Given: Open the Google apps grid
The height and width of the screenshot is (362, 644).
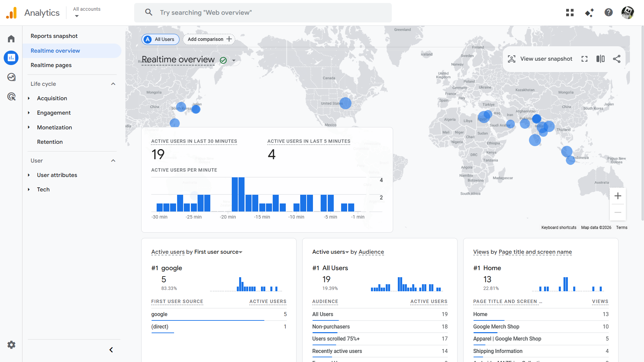Looking at the screenshot, I should pos(570,13).
